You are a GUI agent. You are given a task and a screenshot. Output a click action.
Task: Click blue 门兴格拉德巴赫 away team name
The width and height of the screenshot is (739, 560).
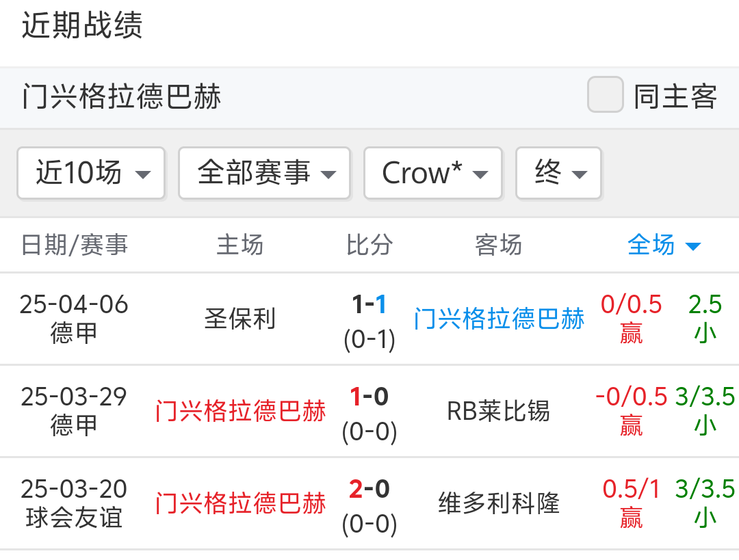(x=499, y=319)
